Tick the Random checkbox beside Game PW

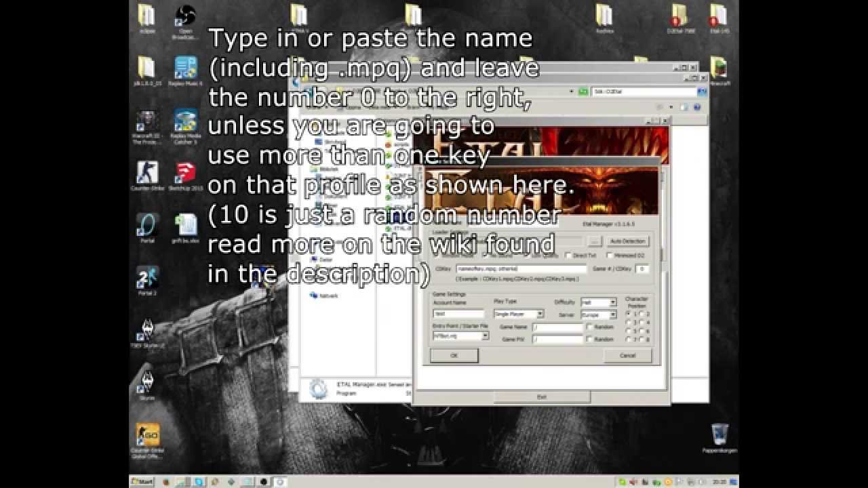click(589, 339)
